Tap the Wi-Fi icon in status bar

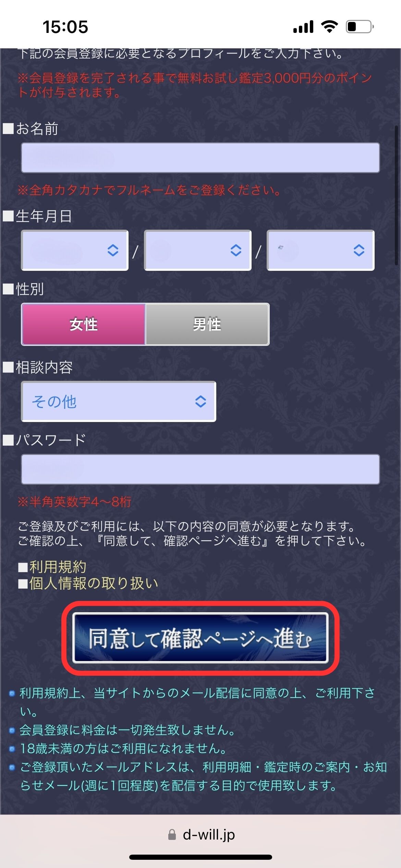[x=329, y=26]
